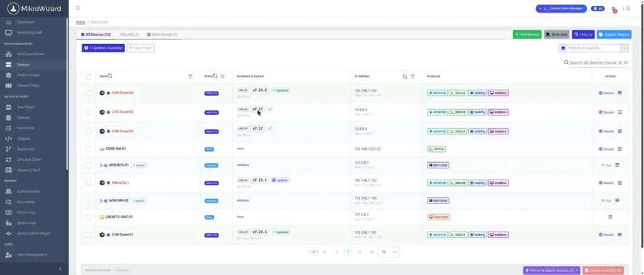Select the CHR-Tower04 row checkbox
This screenshot has width=644, height=275.
pos(88,93)
